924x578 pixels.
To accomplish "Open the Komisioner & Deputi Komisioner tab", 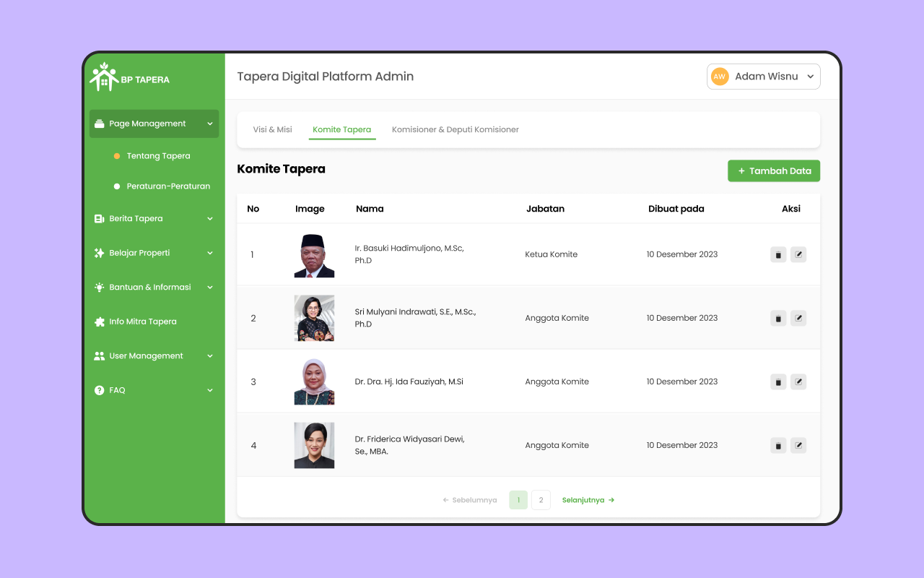I will click(456, 130).
